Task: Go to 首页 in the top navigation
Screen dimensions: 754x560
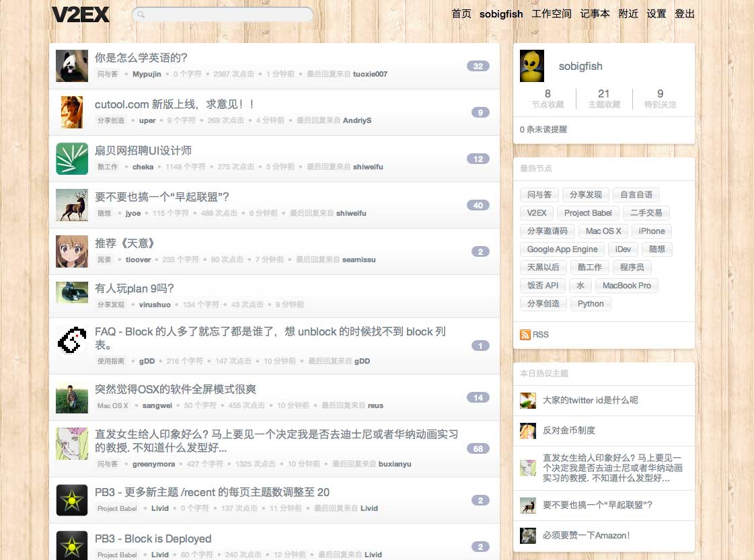Action: pyautogui.click(x=461, y=14)
